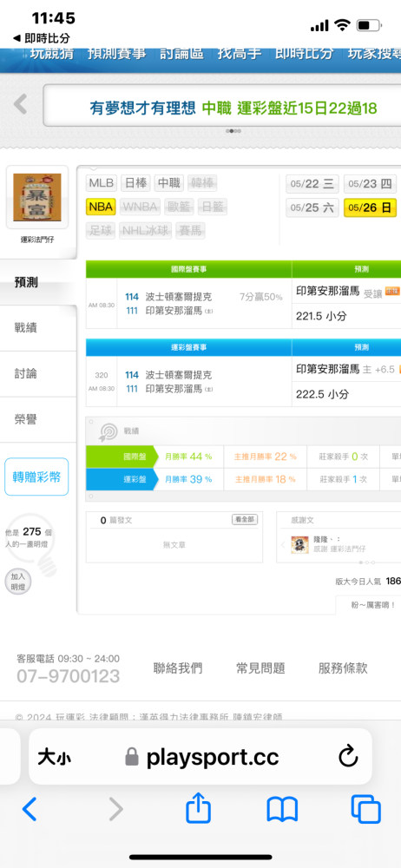Screen dimensions: 401x868
Task: Tap 運彩盤 月勝率 39 %
Action: point(188,479)
